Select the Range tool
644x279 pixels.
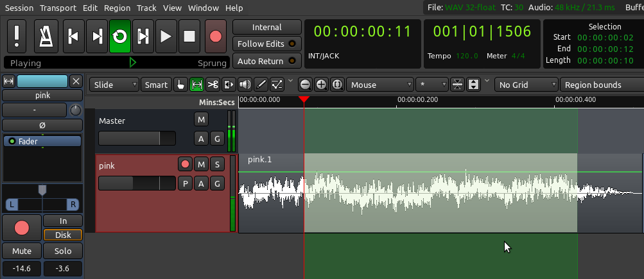(196, 85)
